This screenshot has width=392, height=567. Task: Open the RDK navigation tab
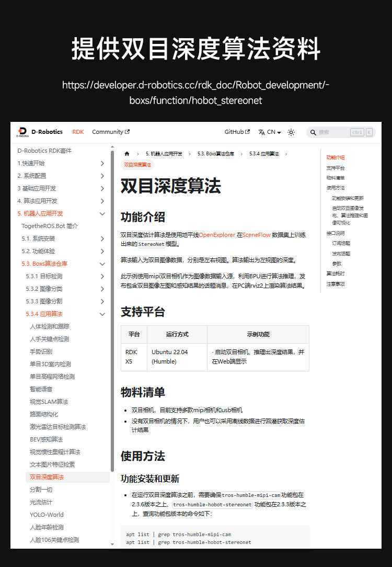pyautogui.click(x=78, y=132)
